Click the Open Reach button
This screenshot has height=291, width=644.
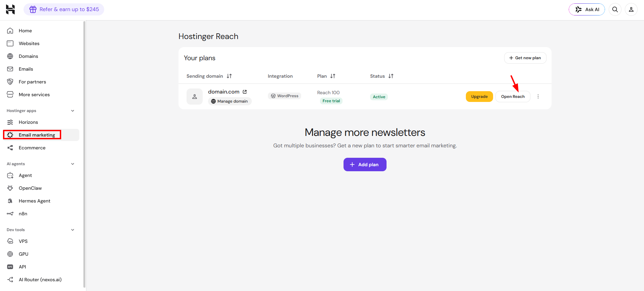coord(513,97)
